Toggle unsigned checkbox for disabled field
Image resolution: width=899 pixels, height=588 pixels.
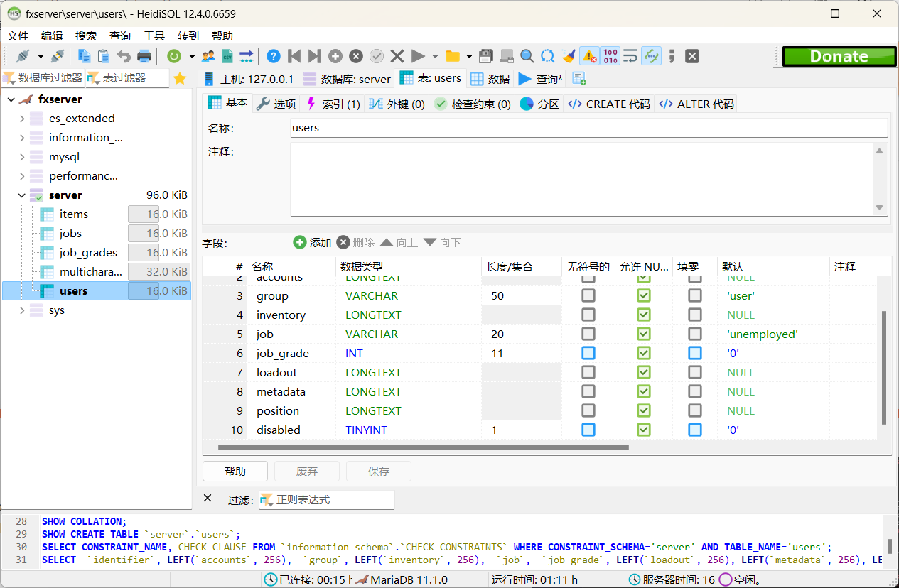pos(588,430)
